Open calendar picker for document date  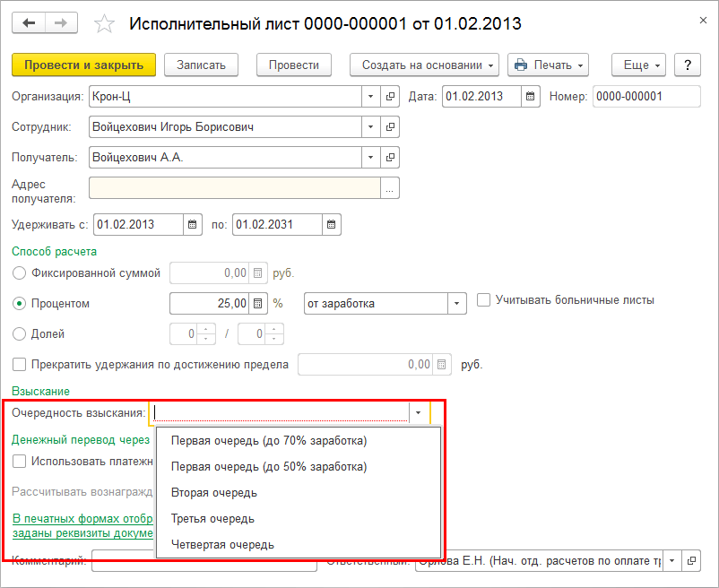(531, 97)
